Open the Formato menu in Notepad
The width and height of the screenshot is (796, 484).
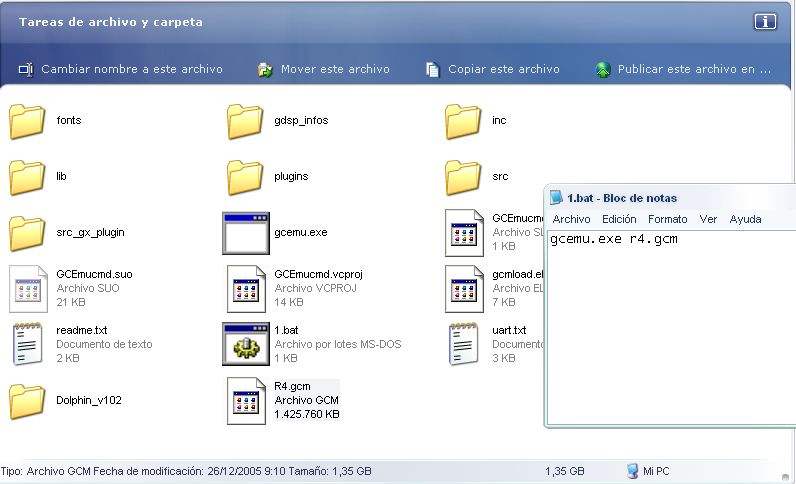(668, 219)
